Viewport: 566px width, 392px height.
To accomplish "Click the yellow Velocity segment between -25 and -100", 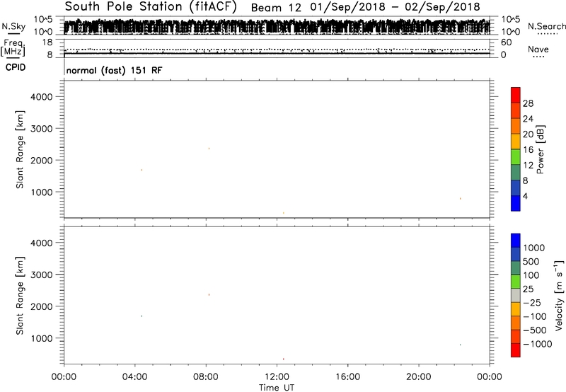I will click(x=516, y=309).
